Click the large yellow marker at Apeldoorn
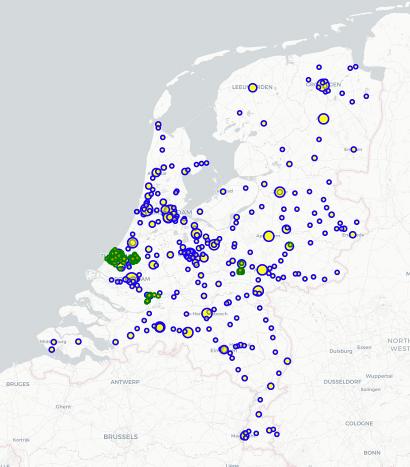 pos(269,236)
